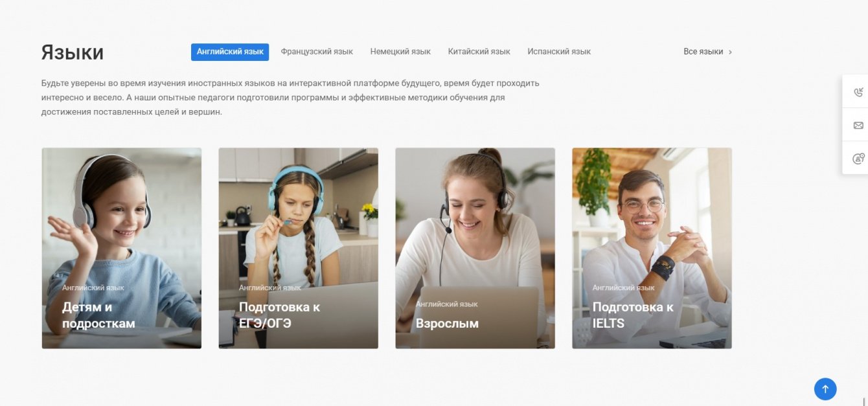
Task: Switch to the Французский язык tab
Action: 317,52
